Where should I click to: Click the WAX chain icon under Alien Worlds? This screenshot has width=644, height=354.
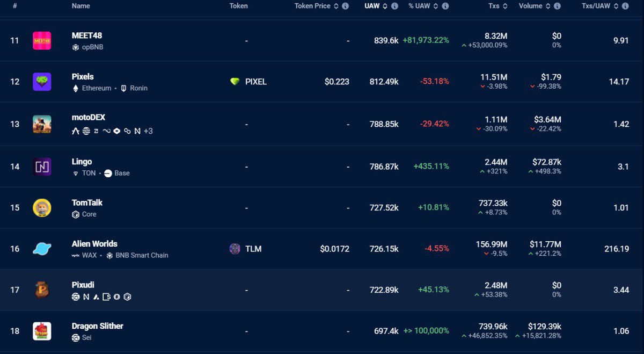(x=76, y=256)
